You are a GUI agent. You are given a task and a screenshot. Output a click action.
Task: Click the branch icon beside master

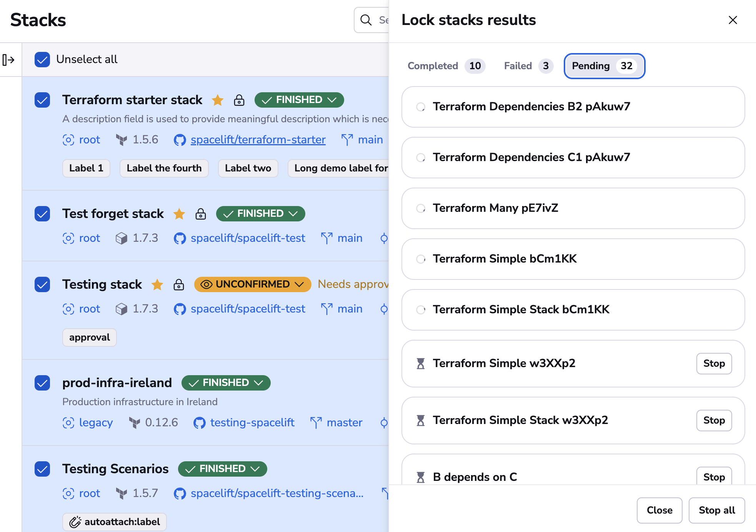[x=316, y=423]
